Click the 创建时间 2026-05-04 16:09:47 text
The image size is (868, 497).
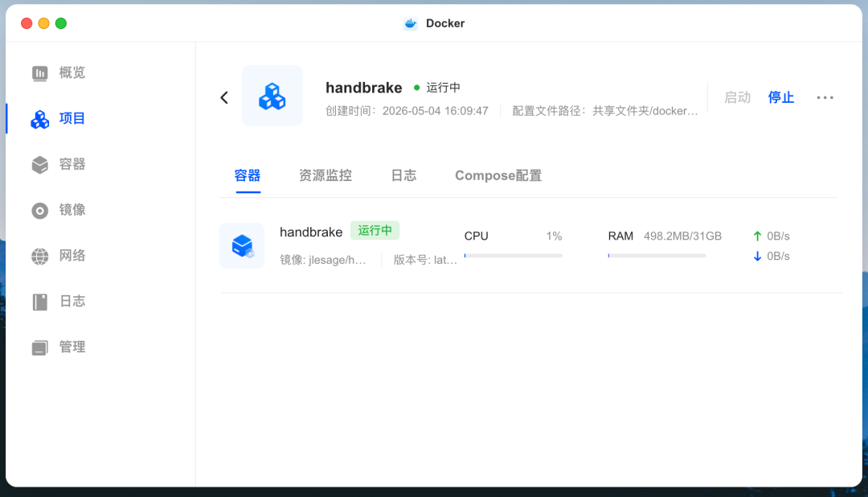coord(407,111)
